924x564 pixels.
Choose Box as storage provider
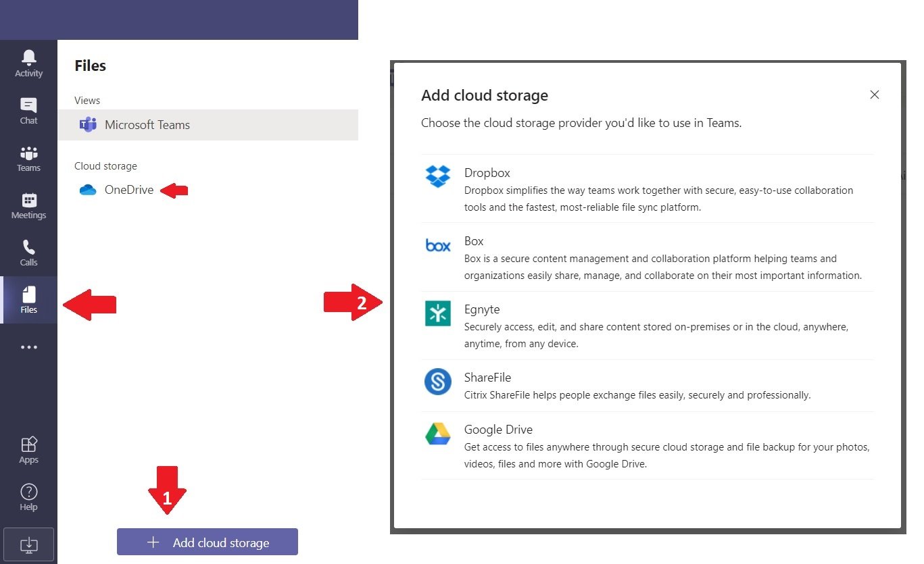click(647, 257)
